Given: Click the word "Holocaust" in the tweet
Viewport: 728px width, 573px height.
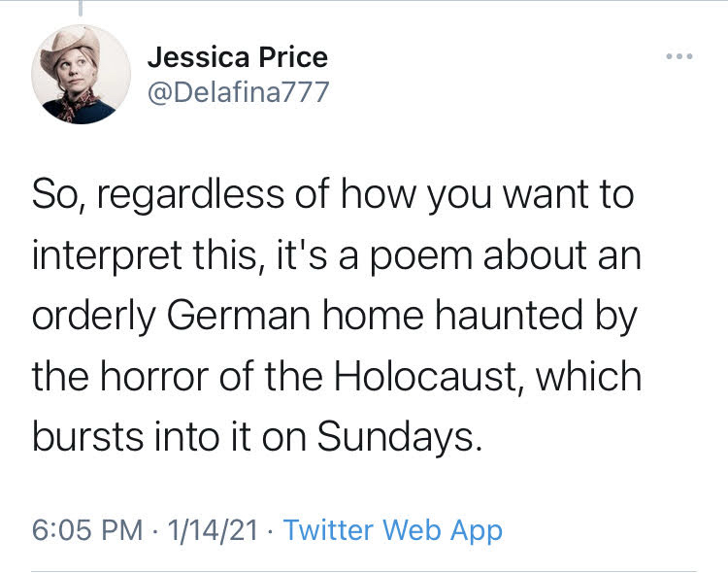Looking at the screenshot, I should pyautogui.click(x=429, y=376).
